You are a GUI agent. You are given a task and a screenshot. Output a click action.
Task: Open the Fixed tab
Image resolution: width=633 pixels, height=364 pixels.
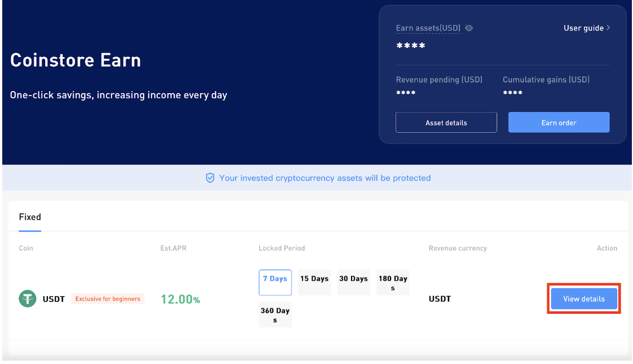click(29, 216)
